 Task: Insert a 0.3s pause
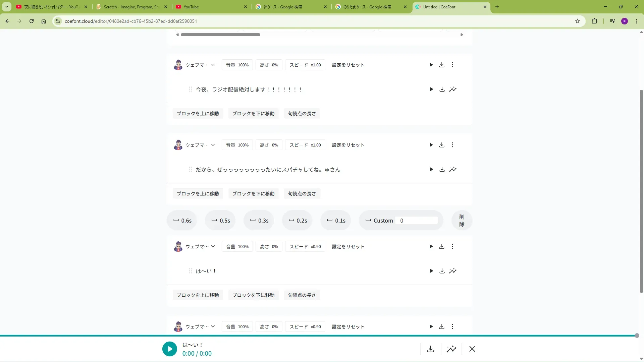tap(259, 221)
